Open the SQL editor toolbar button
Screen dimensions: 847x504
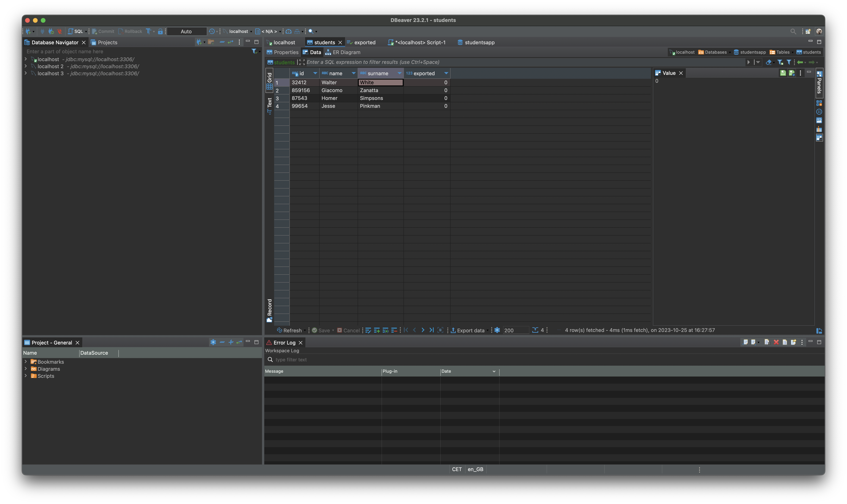point(75,31)
